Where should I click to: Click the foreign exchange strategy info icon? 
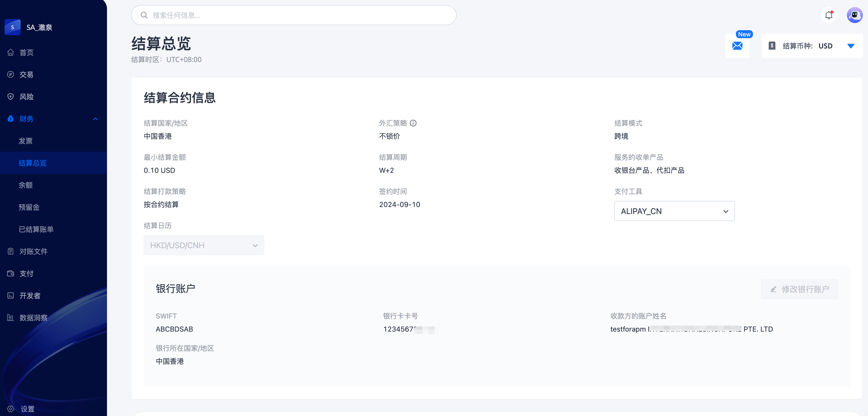tap(413, 123)
